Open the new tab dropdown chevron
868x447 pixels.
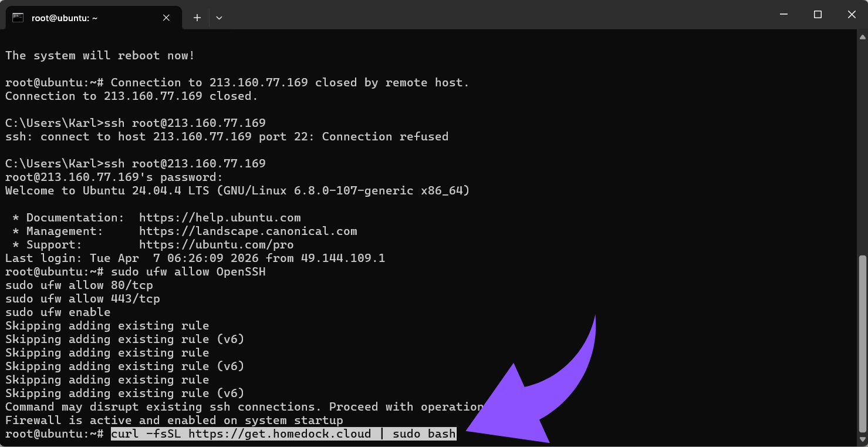pyautogui.click(x=219, y=18)
